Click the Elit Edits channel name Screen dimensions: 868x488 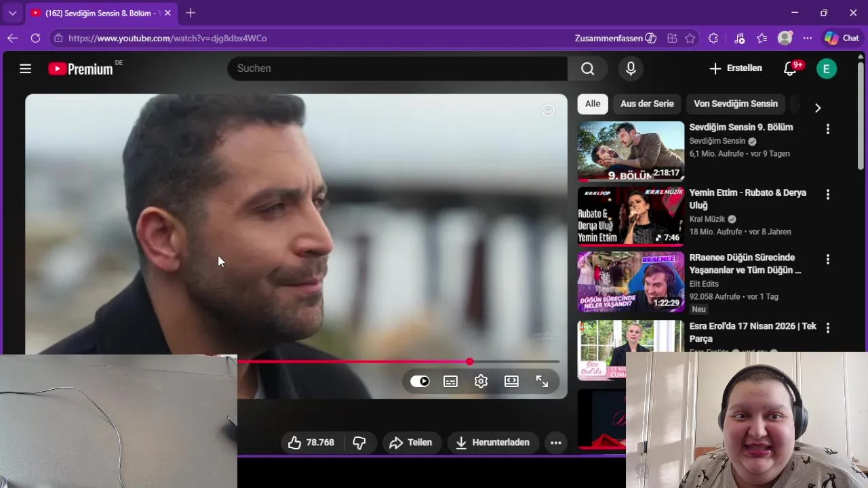[x=704, y=284]
